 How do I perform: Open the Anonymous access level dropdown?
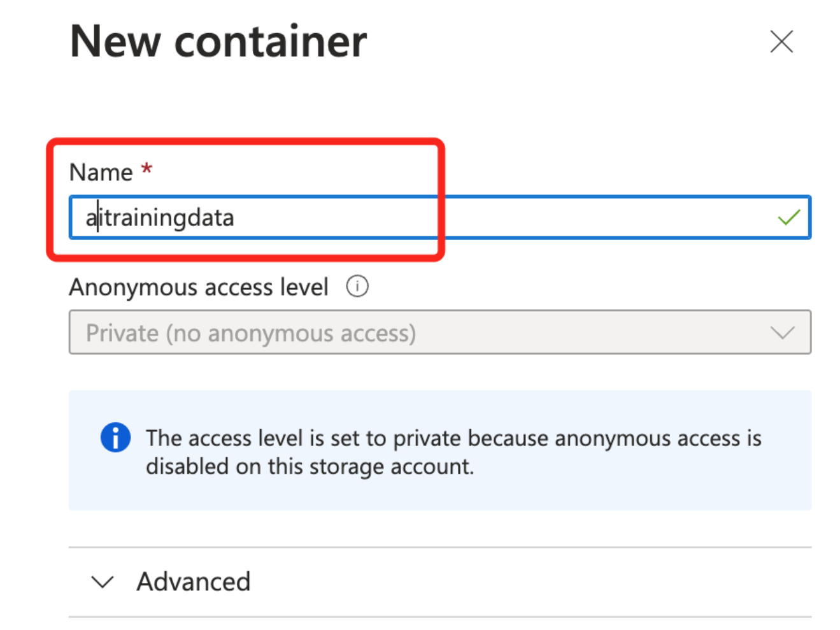point(439,333)
